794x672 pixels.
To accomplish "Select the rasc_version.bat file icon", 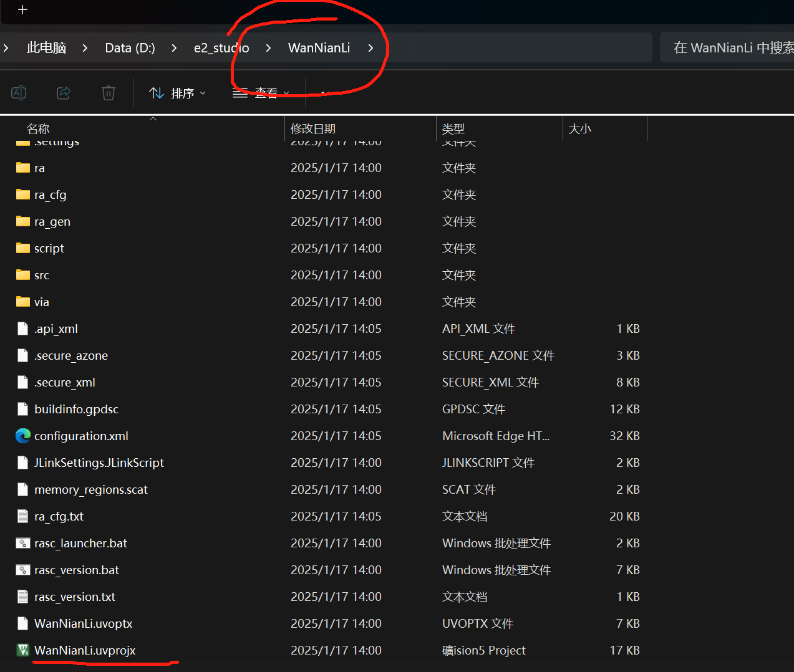I will coord(23,570).
